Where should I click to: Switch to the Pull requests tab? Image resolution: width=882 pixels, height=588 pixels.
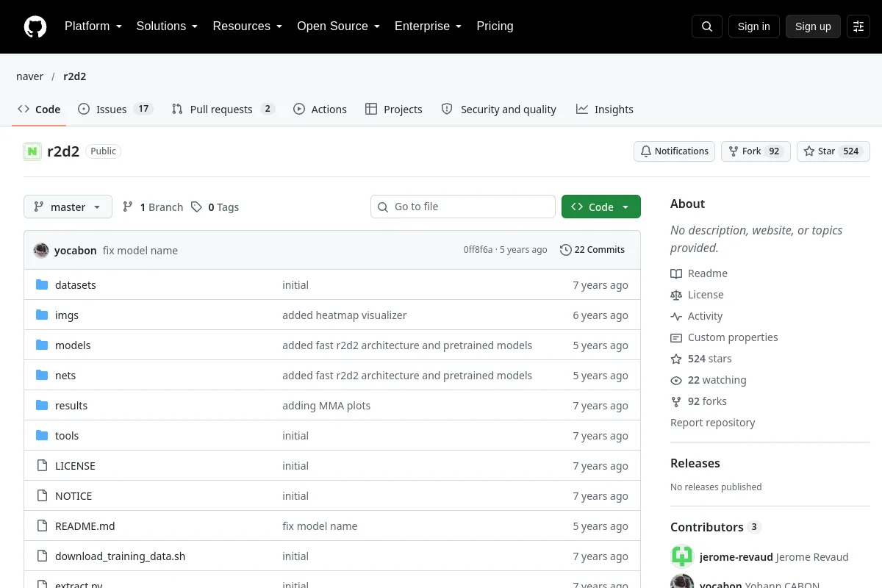pos(223,109)
